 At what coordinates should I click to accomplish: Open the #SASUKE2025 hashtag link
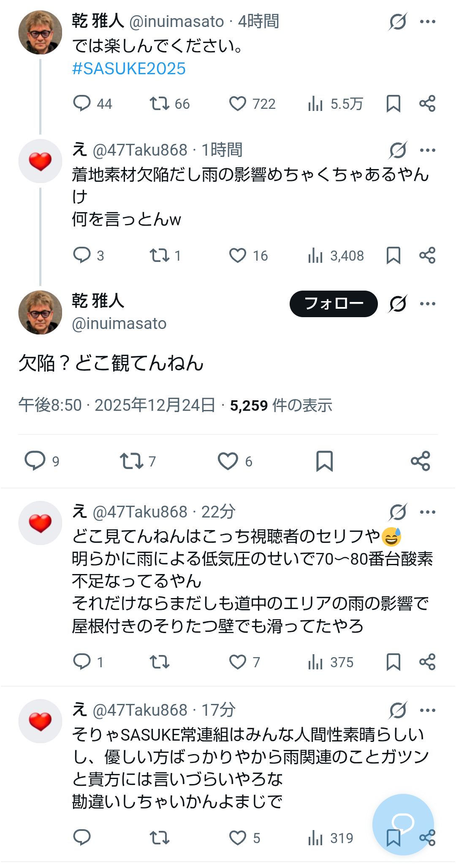[x=129, y=69]
